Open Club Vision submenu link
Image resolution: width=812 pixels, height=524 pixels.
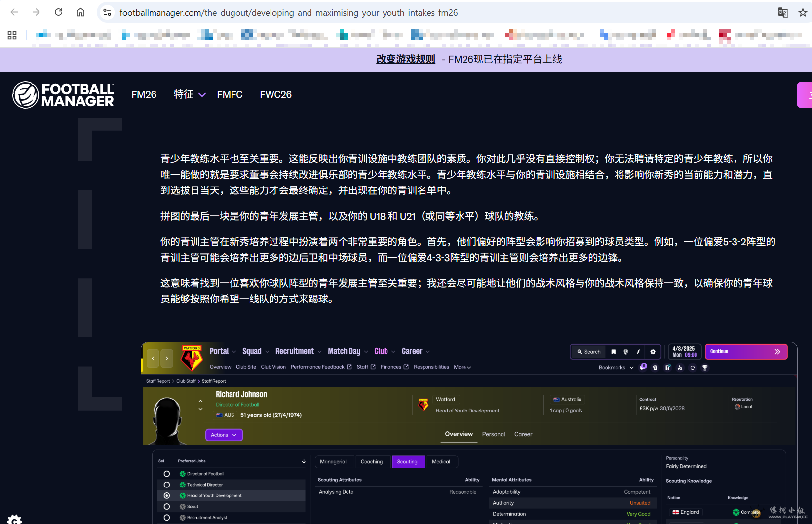pyautogui.click(x=273, y=367)
